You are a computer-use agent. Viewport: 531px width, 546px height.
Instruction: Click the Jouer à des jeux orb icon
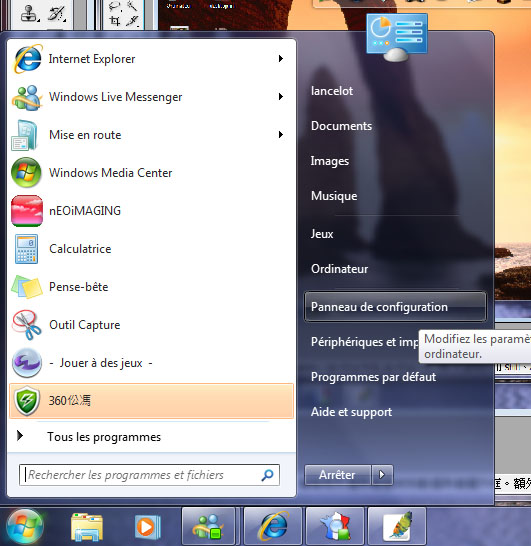pos(27,363)
